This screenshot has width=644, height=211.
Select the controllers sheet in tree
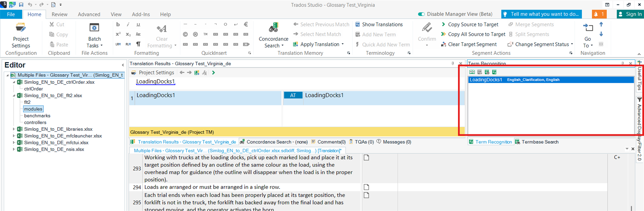[35, 123]
